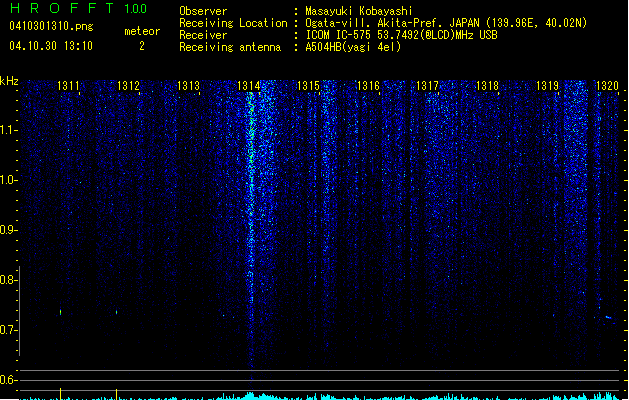Click the yellow meteor marker below 1311

click(61, 393)
